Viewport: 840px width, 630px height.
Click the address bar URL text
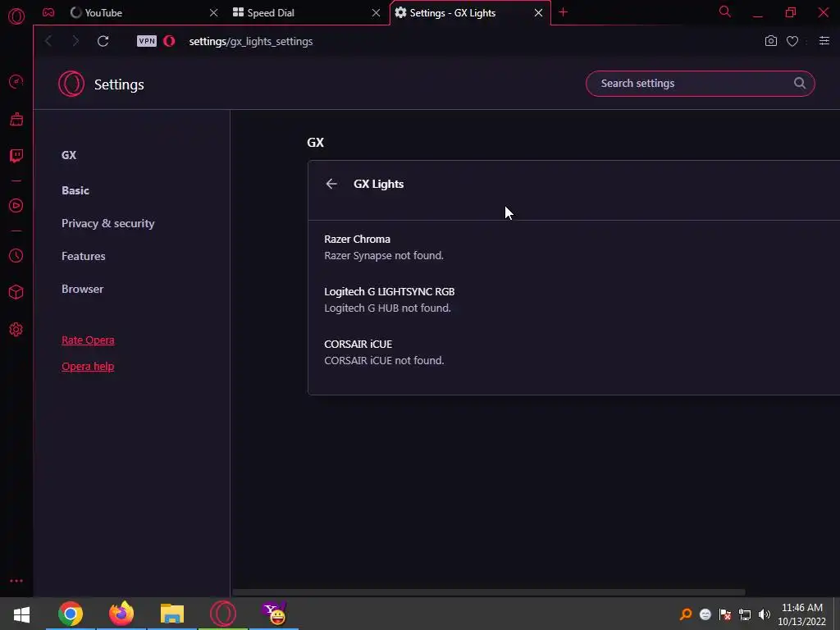251,41
